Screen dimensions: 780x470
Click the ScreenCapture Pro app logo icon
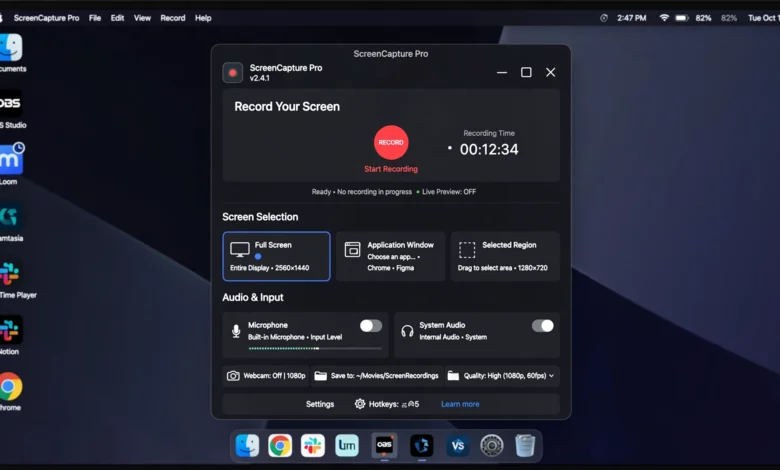coord(232,73)
